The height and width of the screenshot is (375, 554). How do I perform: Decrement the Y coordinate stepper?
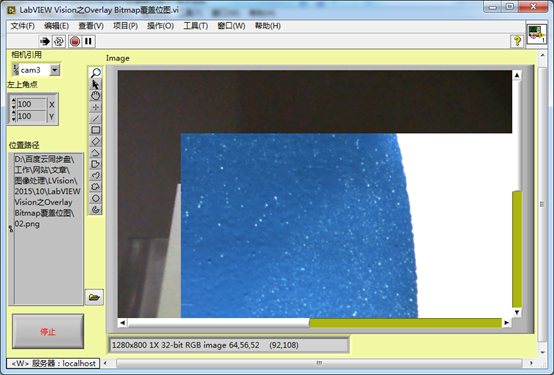coord(13,119)
